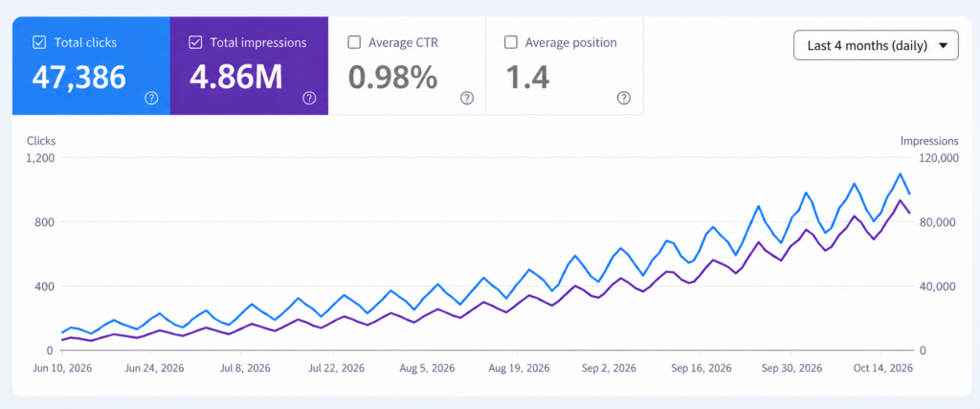Open help icon on Total impressions card
Viewport: 980px width, 409px height.
(309, 99)
